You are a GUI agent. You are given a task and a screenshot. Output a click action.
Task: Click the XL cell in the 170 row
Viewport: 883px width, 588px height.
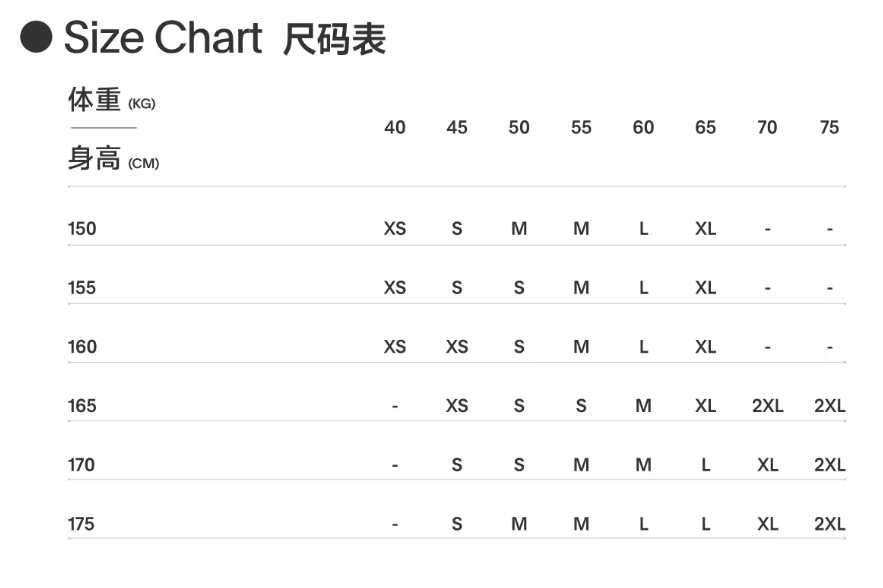(x=767, y=465)
